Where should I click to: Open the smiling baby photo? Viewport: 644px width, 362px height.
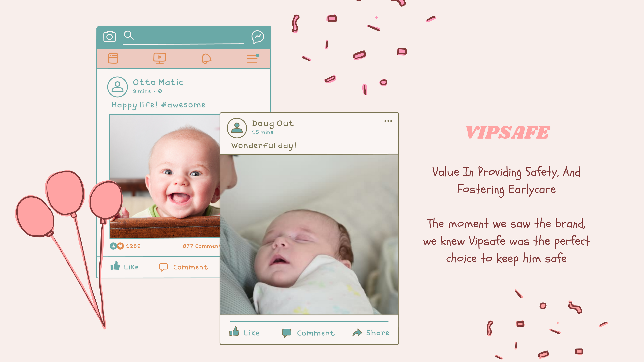pyautogui.click(x=165, y=176)
